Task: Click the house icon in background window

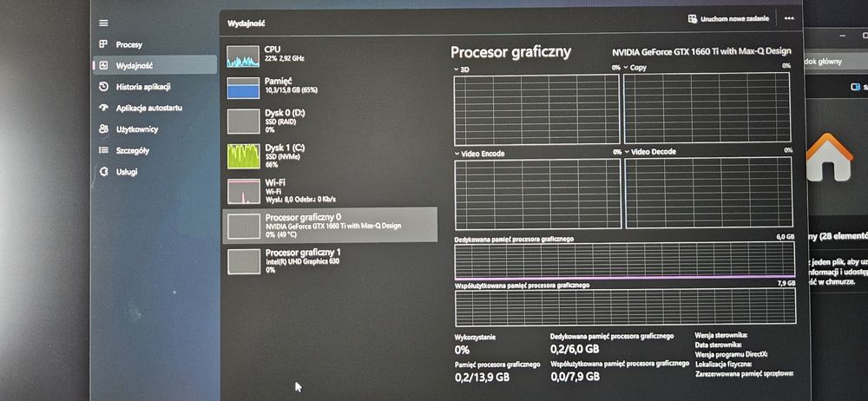Action: pos(829,157)
